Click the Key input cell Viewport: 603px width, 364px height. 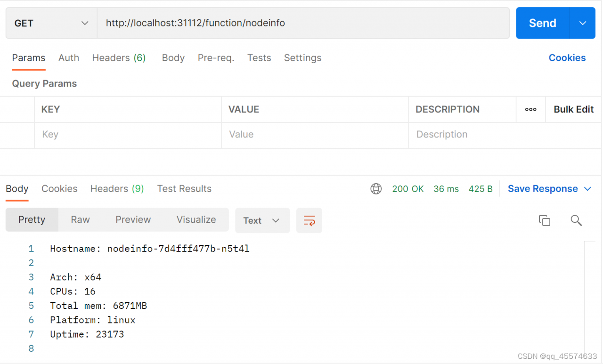(128, 136)
